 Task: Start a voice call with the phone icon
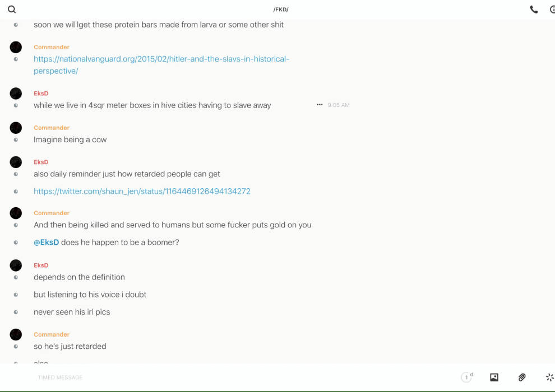tap(534, 10)
